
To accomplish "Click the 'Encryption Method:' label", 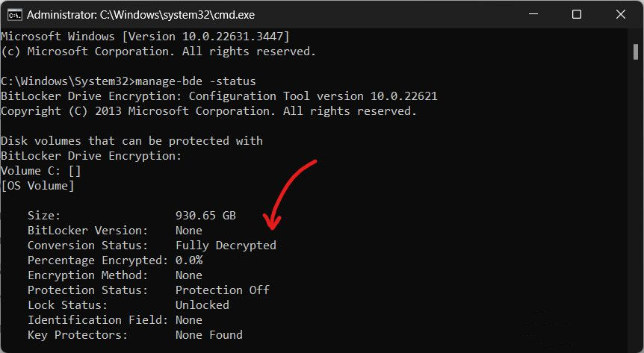I will tap(87, 275).
